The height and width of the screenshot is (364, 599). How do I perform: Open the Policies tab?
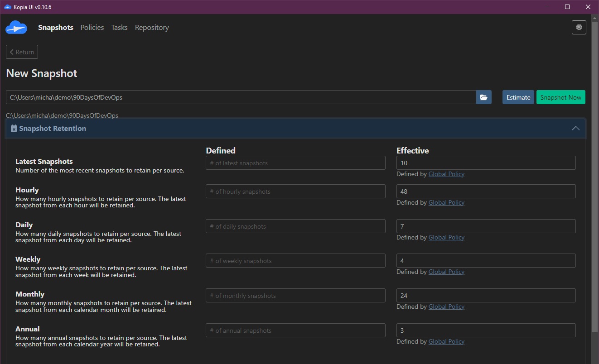(92, 28)
